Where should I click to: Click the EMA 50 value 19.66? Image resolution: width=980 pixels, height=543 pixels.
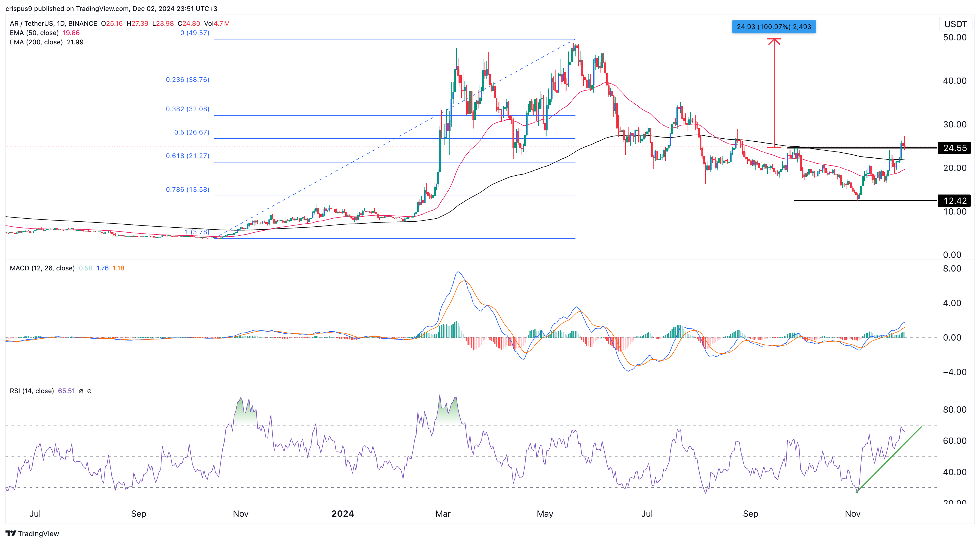click(71, 33)
